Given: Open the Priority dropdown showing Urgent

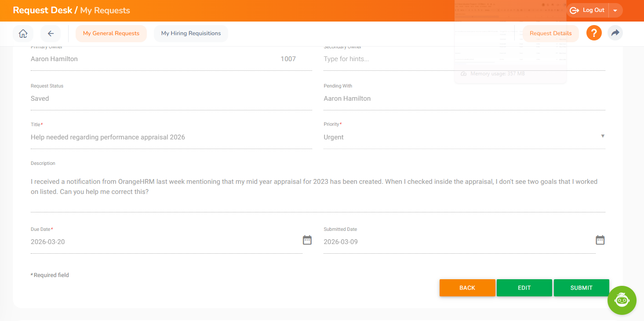Looking at the screenshot, I should (x=464, y=137).
